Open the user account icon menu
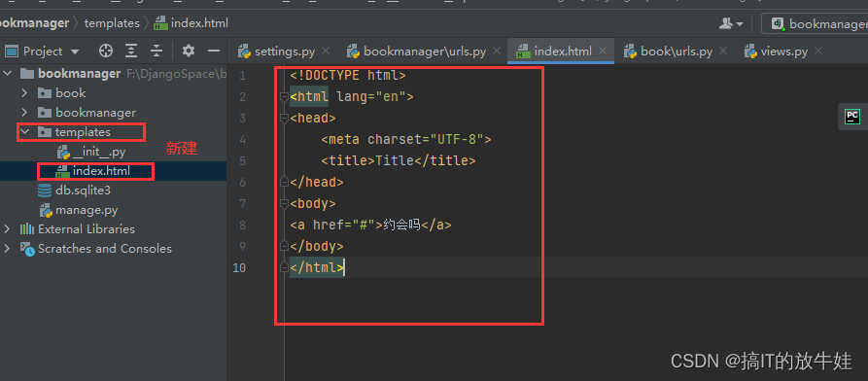 coord(731,23)
